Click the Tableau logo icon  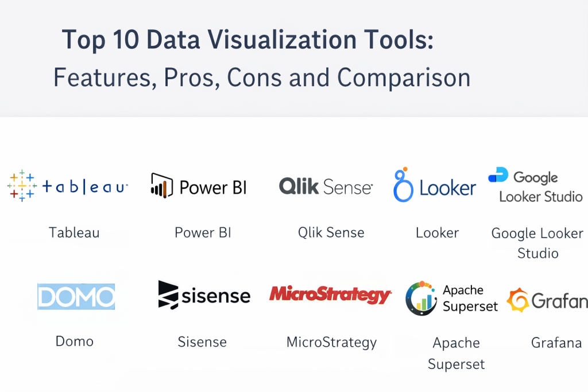tap(22, 186)
